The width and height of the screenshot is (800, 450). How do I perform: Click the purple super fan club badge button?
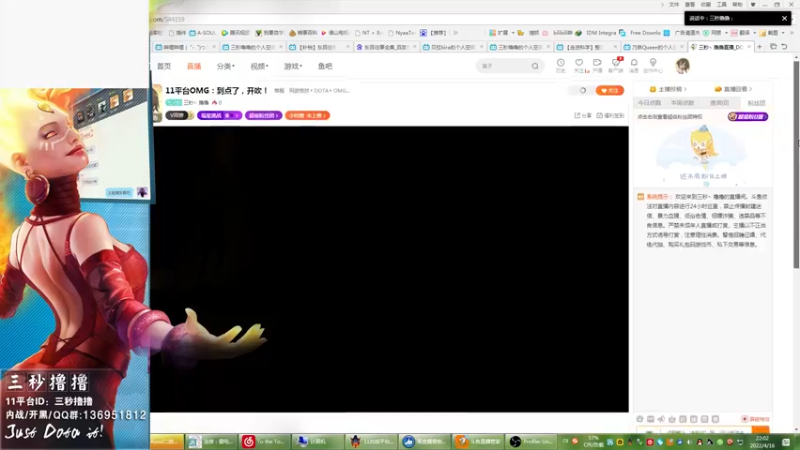coord(747,116)
